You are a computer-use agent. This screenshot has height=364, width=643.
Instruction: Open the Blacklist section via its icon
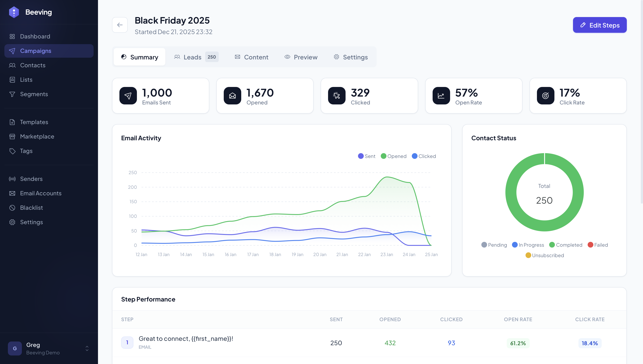pyautogui.click(x=12, y=208)
